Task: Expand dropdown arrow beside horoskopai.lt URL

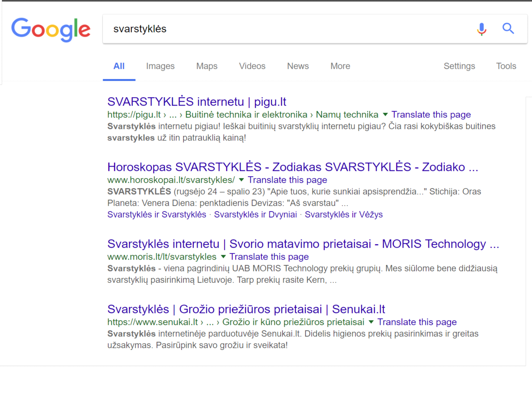Action: tap(241, 180)
